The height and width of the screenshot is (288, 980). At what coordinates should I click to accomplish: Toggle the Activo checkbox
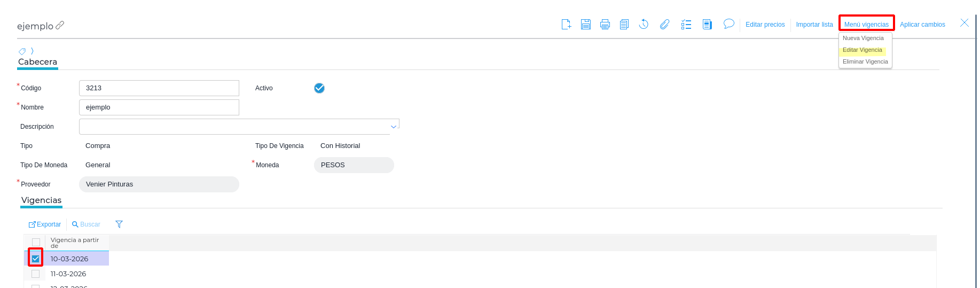pos(319,88)
